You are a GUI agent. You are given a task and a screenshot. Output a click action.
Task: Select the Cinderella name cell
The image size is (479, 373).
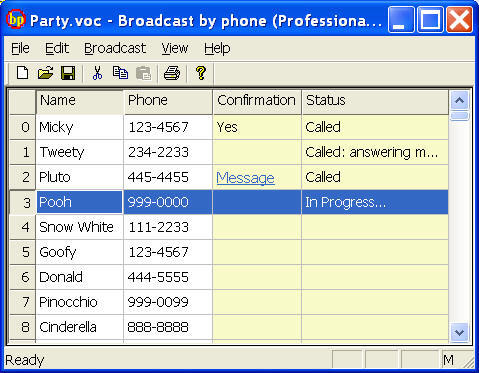coord(79,327)
